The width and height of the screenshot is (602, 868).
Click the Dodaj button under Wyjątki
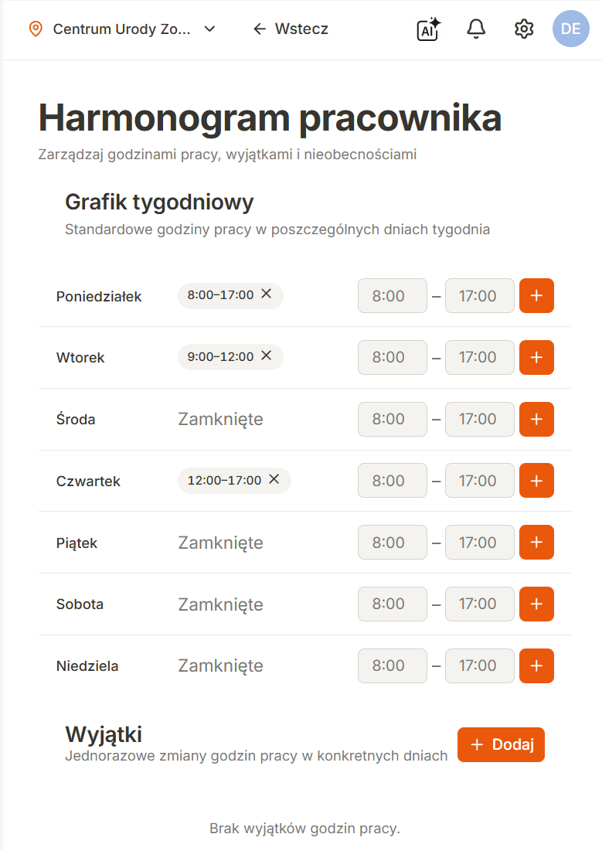coord(501,744)
